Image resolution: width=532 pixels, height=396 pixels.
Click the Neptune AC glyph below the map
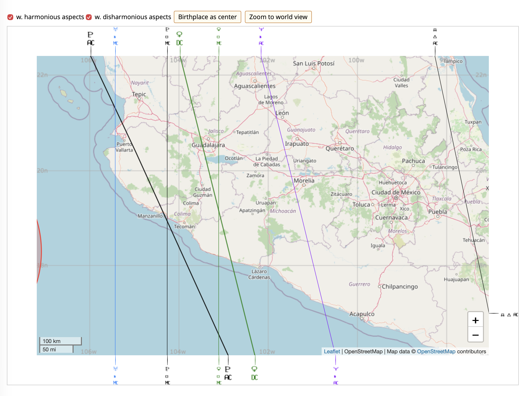coord(335,375)
